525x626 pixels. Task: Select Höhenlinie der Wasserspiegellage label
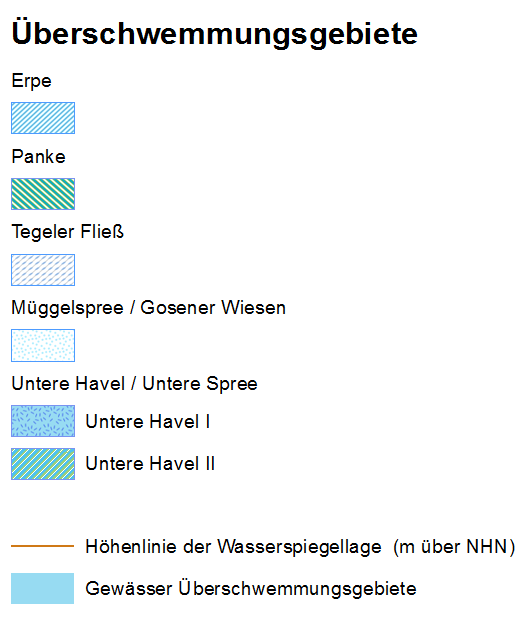click(x=234, y=547)
